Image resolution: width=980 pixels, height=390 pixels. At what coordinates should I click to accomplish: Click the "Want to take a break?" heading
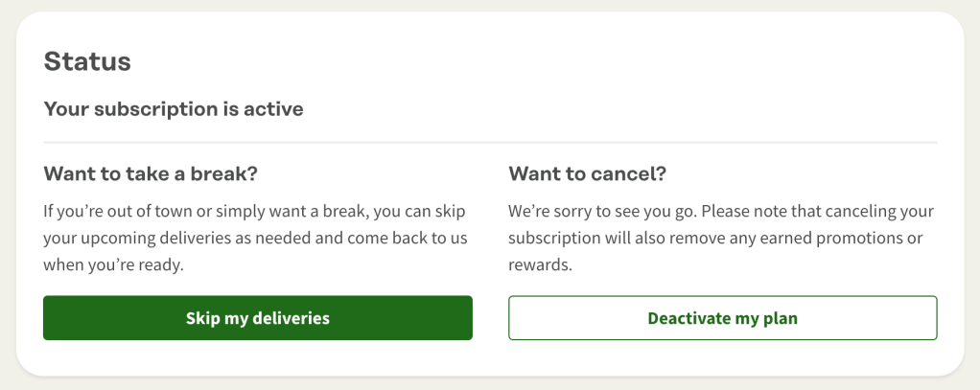pyautogui.click(x=152, y=174)
